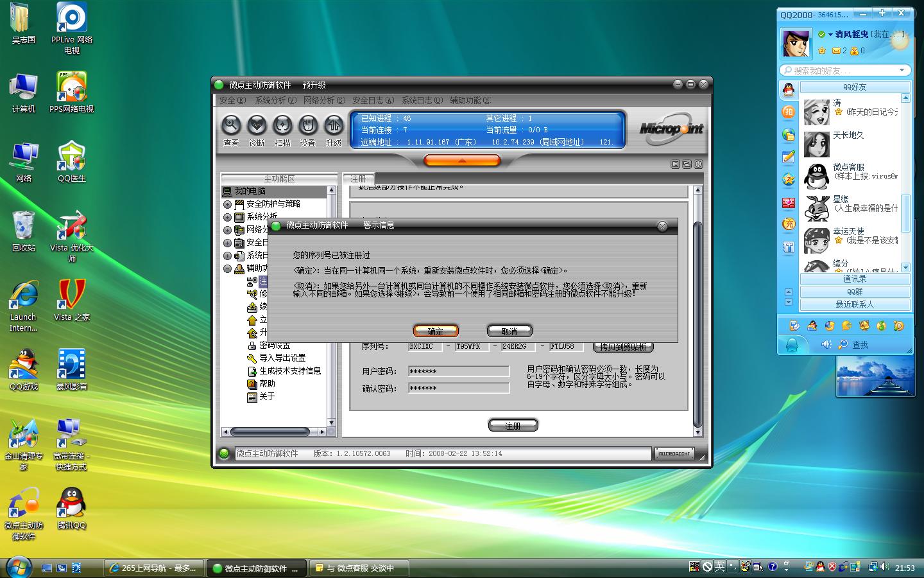The height and width of the screenshot is (578, 924).
Task: Click the 注册 register button
Action: pos(513,425)
